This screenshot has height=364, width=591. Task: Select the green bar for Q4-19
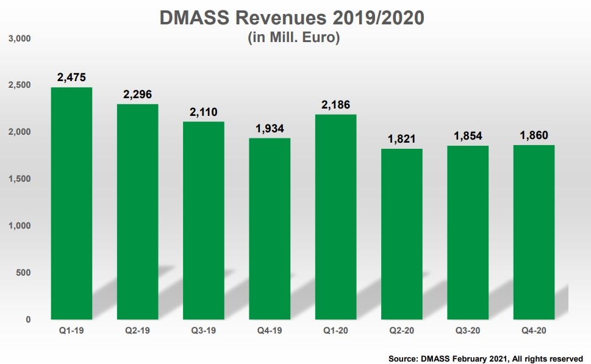coord(270,229)
